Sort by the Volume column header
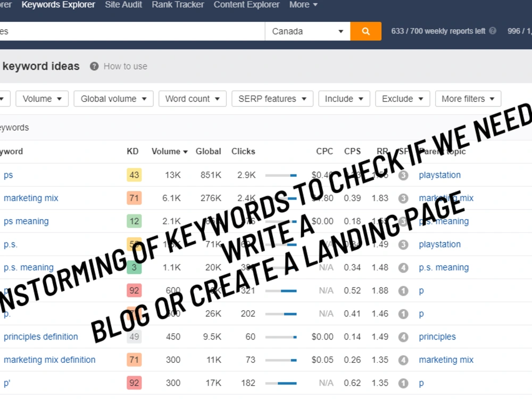This screenshot has height=399, width=532. point(169,151)
